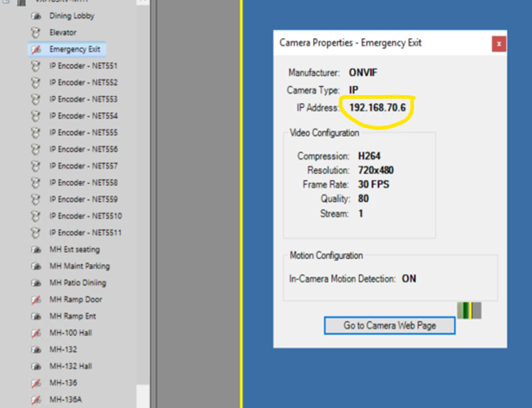
Task: Click the MH-136A offline camera icon
Action: 36,400
